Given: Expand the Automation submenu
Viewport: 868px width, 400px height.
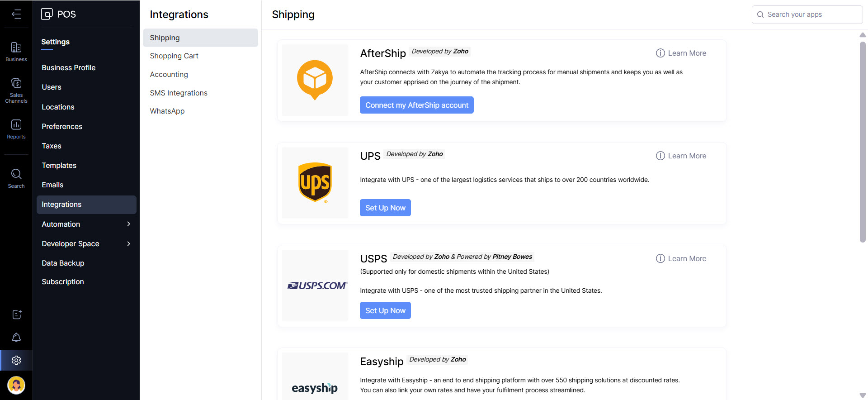Looking at the screenshot, I should [x=128, y=224].
